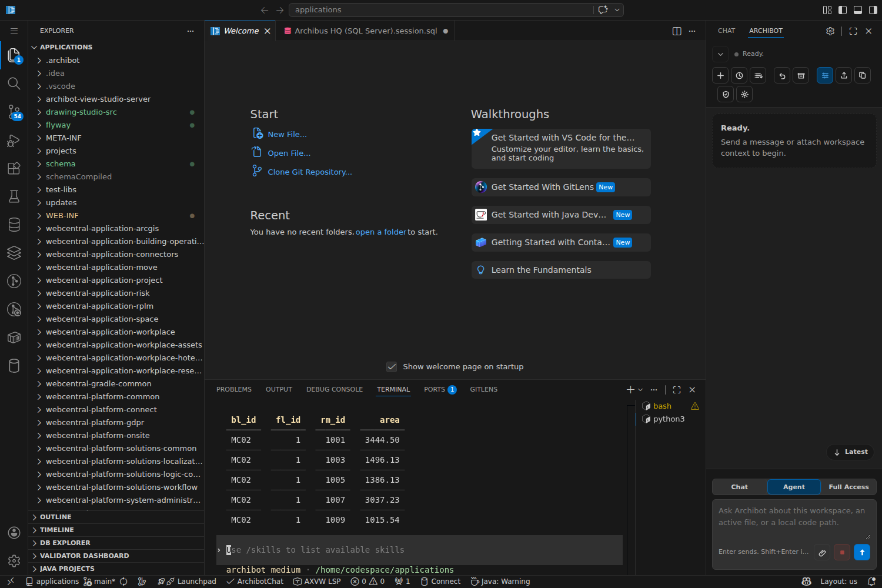Split the editor to the right

tap(677, 31)
